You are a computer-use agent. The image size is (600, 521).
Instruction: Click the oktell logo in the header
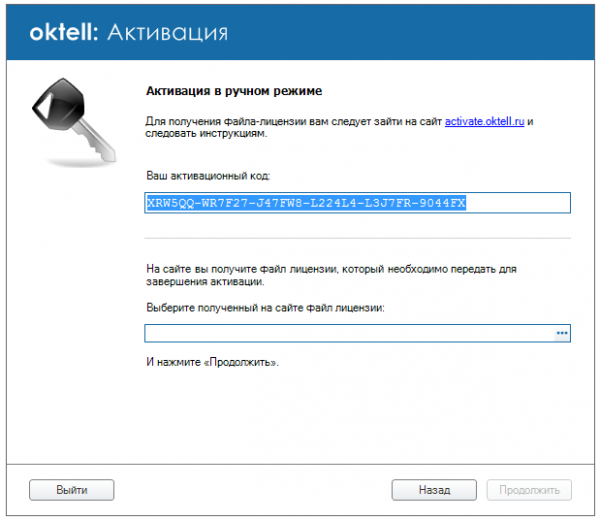(63, 33)
